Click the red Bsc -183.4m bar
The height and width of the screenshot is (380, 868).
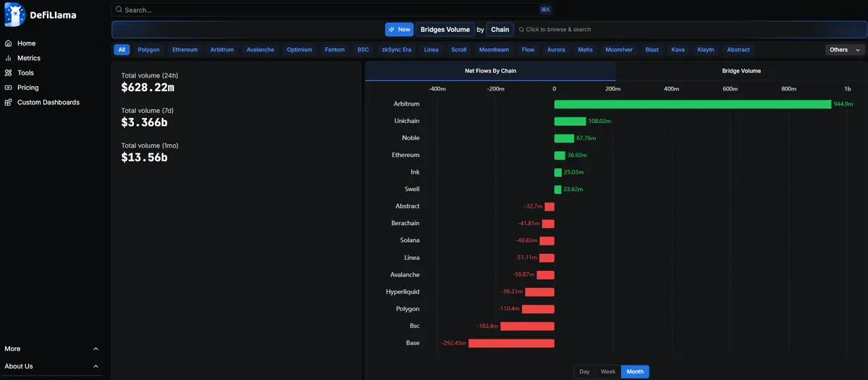(528, 326)
